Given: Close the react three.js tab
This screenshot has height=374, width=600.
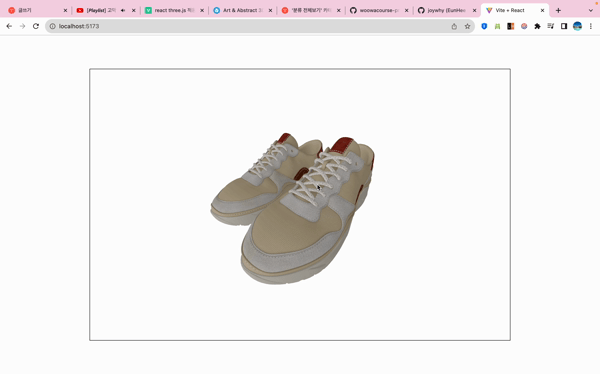Looking at the screenshot, I should pyautogui.click(x=202, y=10).
